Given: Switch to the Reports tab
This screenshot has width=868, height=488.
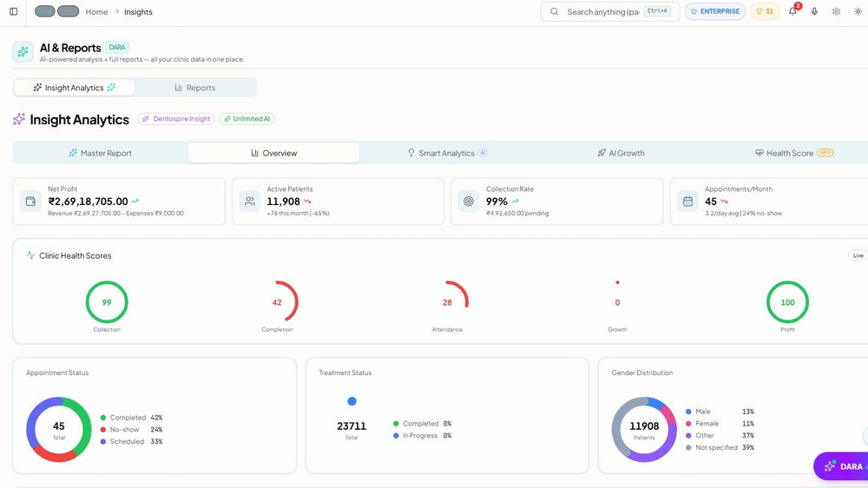Looking at the screenshot, I should [x=194, y=88].
